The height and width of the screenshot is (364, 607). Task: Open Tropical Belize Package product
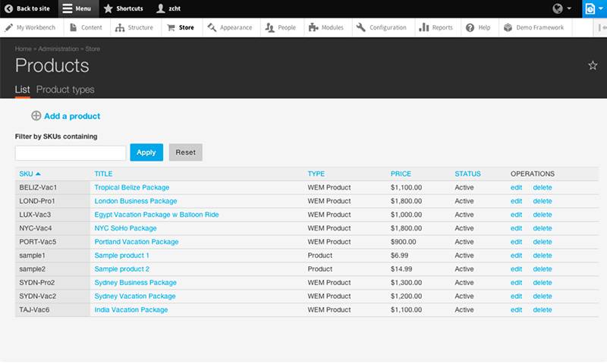point(131,187)
